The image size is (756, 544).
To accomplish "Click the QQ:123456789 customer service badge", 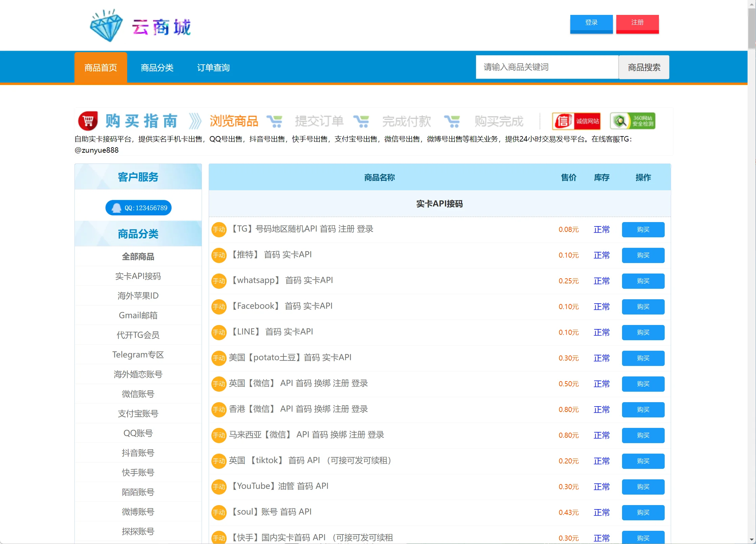I will [x=138, y=208].
